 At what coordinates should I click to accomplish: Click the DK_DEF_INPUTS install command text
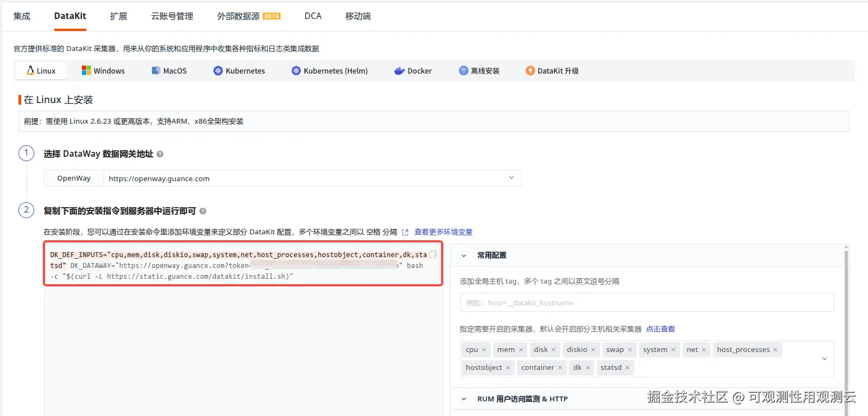239,265
